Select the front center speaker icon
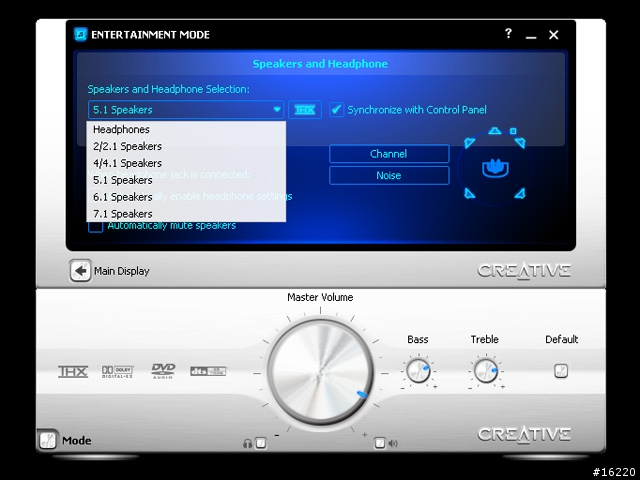 (494, 131)
